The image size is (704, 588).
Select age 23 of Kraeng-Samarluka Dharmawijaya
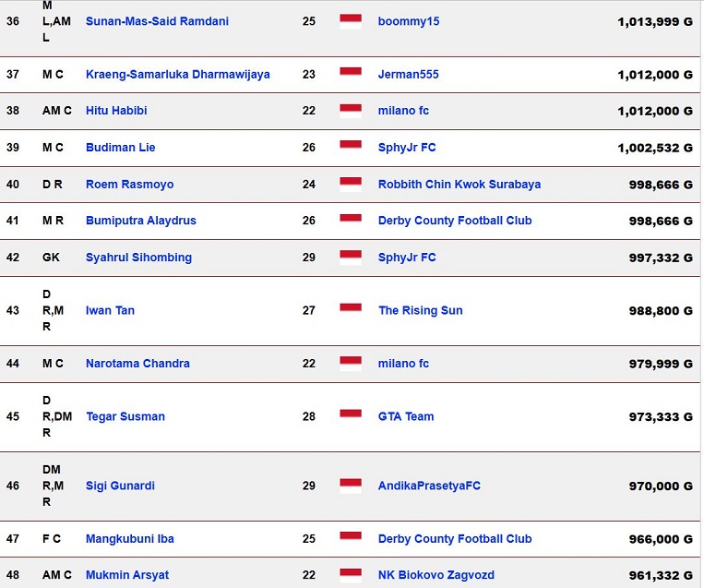pyautogui.click(x=309, y=74)
